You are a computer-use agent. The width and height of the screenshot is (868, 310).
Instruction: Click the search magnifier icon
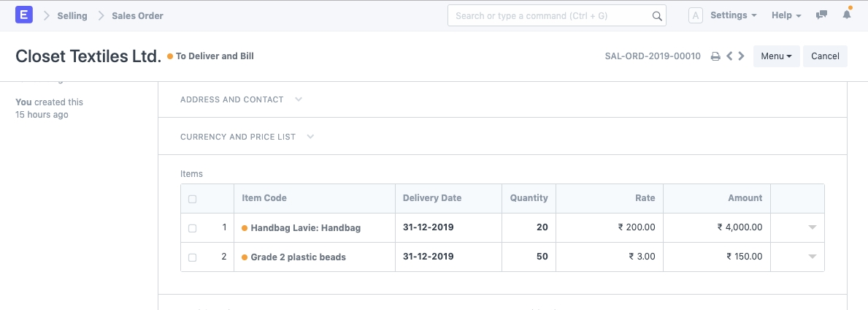(656, 15)
